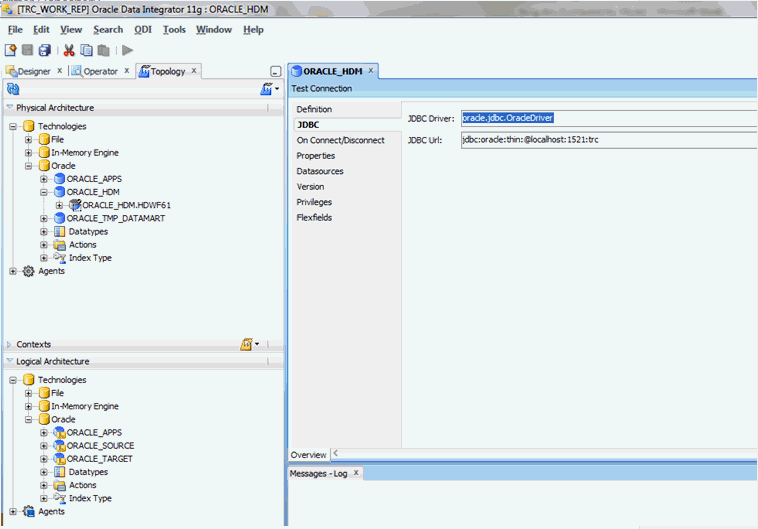Screen dimensions: 758x529
Task: Select ORACLE_TMP_DATAMART data server icon
Action: pos(59,218)
